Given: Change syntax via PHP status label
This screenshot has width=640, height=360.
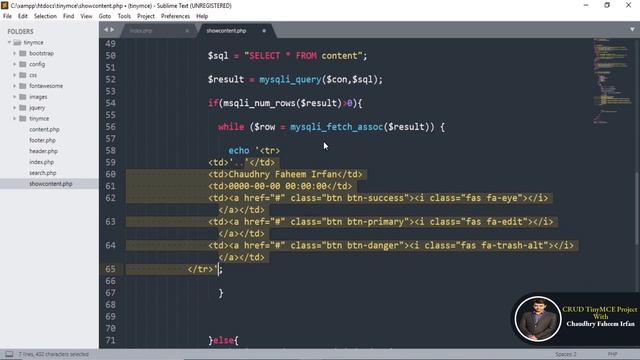Looking at the screenshot, I should pos(612,354).
